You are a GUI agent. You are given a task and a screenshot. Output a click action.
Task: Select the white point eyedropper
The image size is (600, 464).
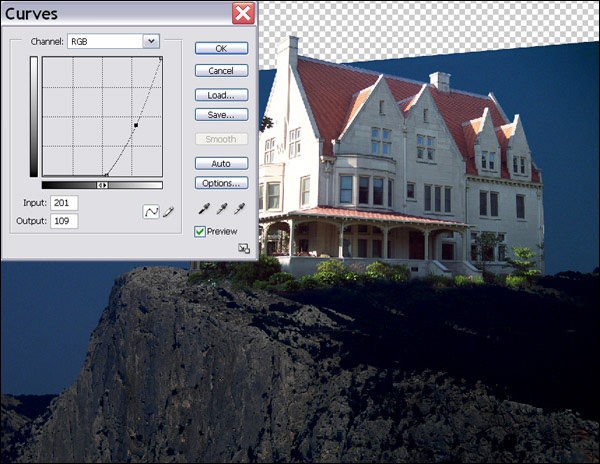click(x=240, y=209)
